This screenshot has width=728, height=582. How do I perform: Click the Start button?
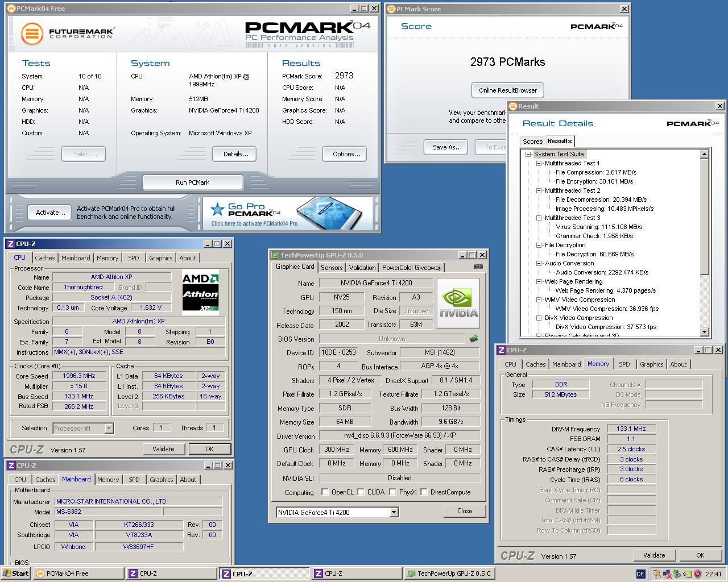(16, 573)
